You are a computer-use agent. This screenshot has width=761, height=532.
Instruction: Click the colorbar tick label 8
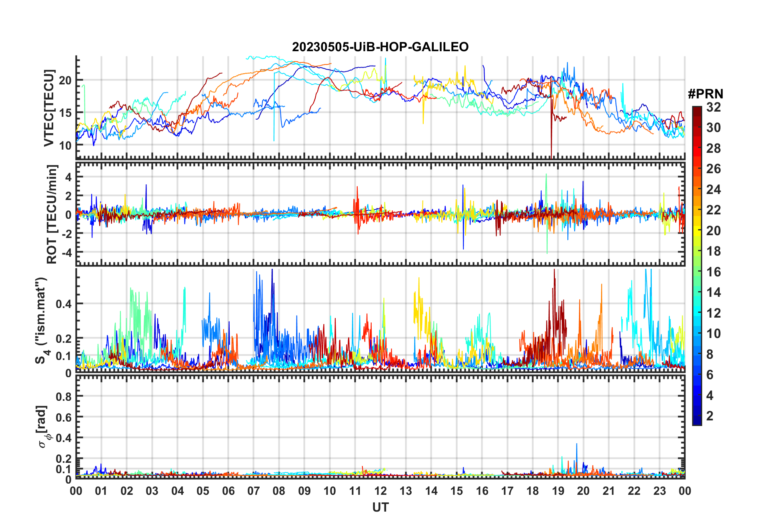pos(710,354)
